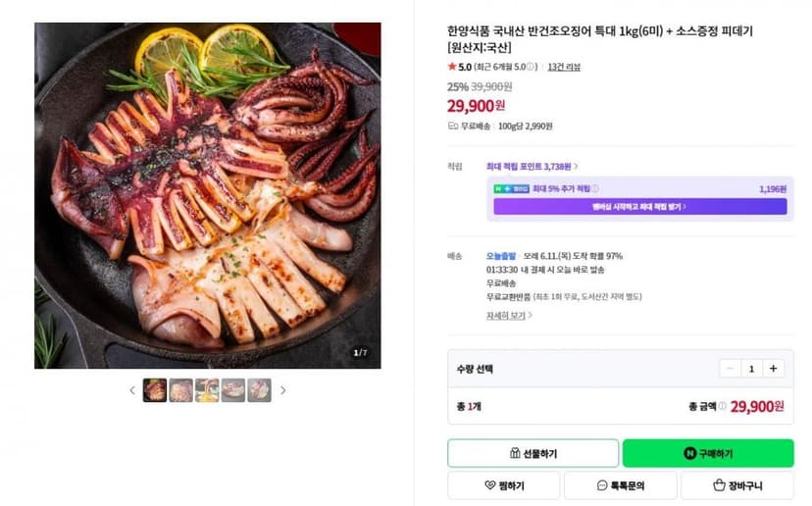
Task: Open 톡톡문의 chat inquiry
Action: pos(621,485)
